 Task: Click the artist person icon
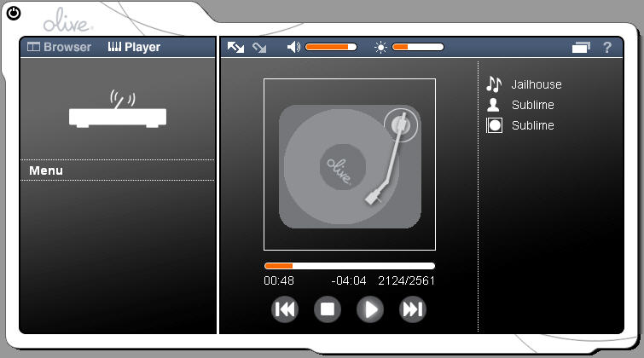tap(493, 105)
